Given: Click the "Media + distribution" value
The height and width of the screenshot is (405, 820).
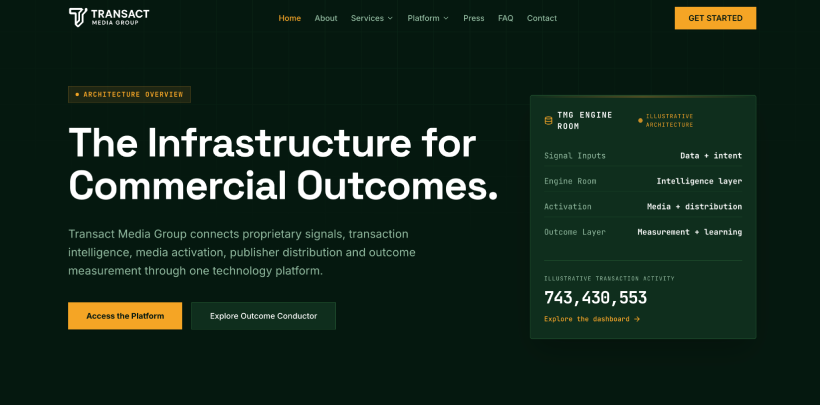Looking at the screenshot, I should tap(694, 206).
